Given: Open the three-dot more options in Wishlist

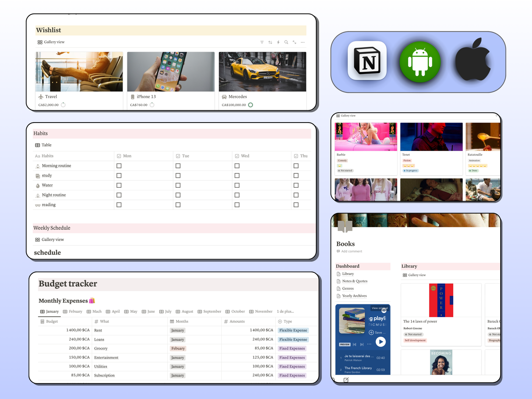Looking at the screenshot, I should [303, 42].
